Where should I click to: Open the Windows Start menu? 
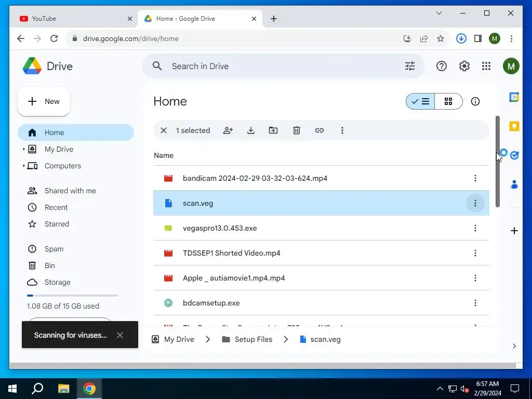pyautogui.click(x=12, y=389)
